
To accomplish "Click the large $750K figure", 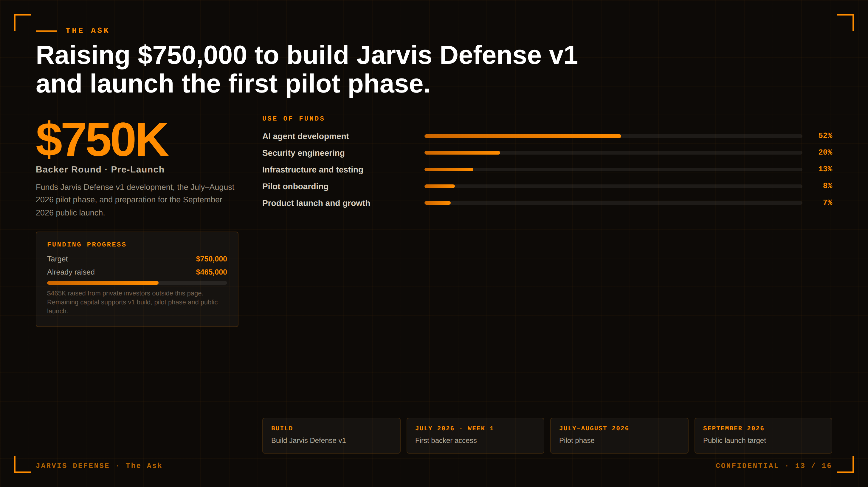I will 101,139.
